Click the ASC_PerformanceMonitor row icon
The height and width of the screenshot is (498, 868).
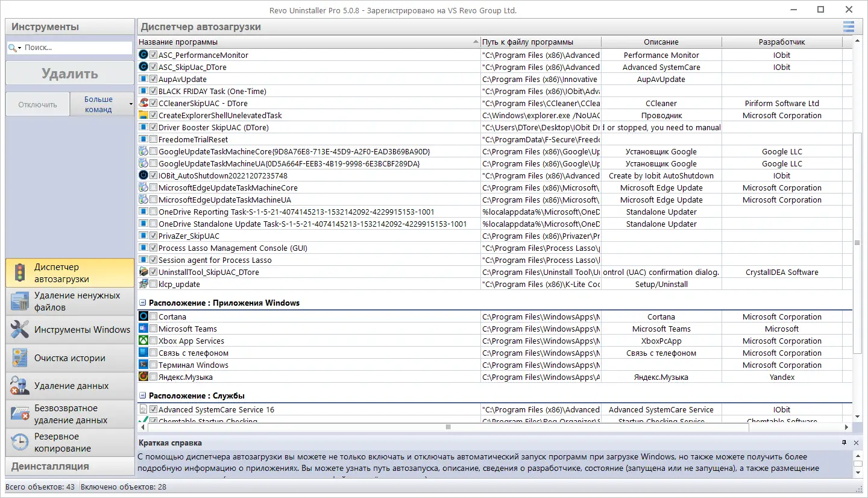coord(143,55)
